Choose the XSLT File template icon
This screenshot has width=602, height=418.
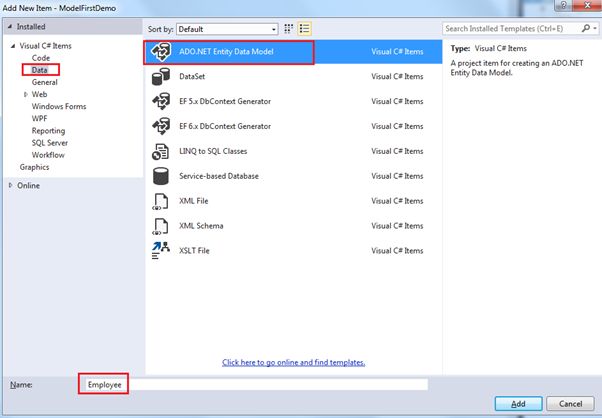point(160,251)
